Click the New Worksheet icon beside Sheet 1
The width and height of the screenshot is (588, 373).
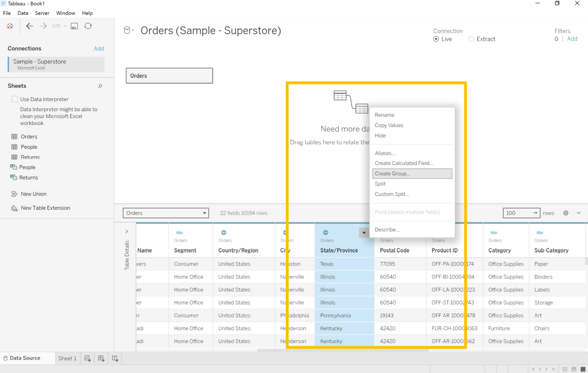click(x=87, y=358)
